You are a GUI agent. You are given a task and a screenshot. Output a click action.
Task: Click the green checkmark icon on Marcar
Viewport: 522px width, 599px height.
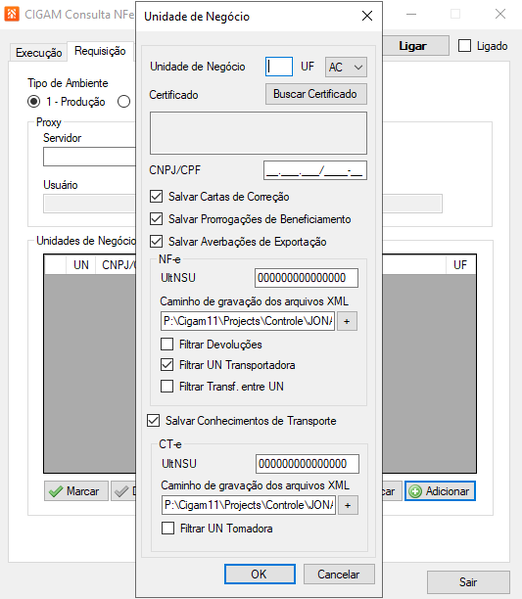coord(56,491)
